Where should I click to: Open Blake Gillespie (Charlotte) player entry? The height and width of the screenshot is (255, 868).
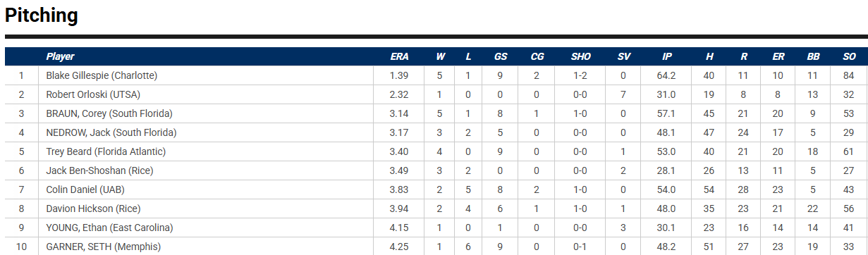tap(102, 75)
